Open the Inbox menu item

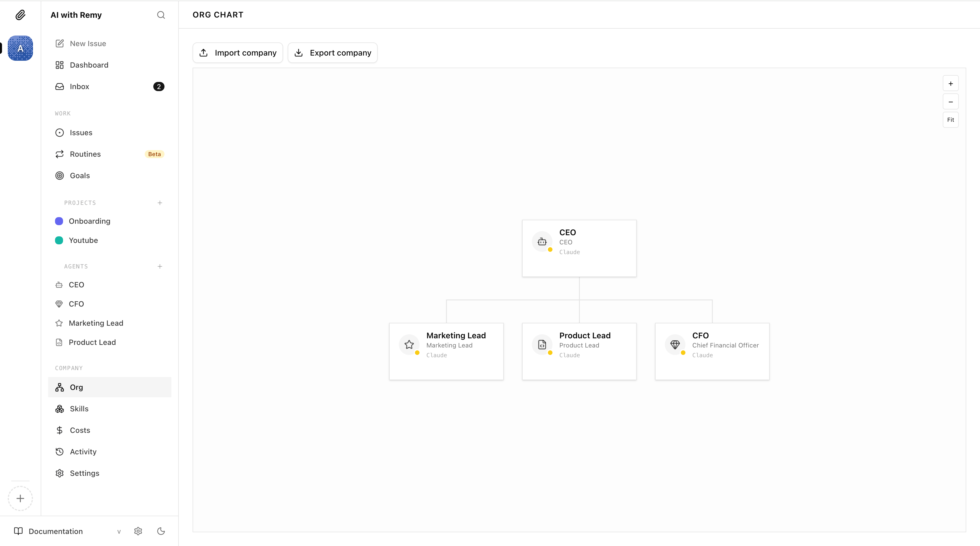(79, 87)
